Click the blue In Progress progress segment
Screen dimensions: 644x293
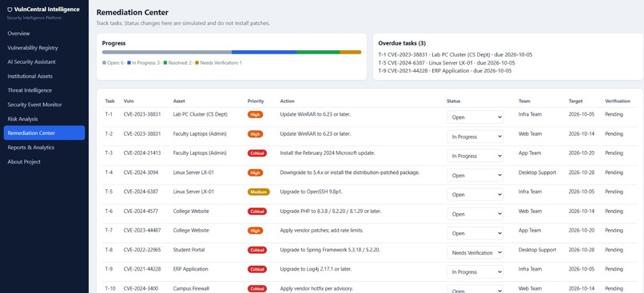coord(264,52)
